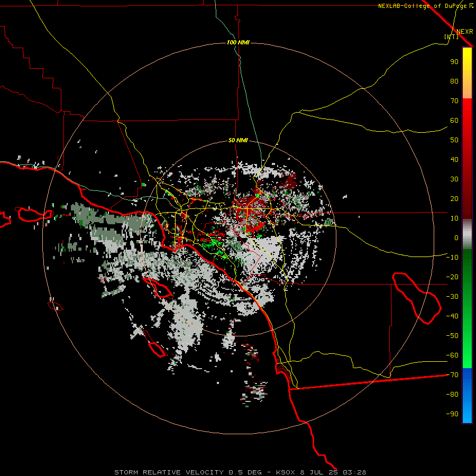Click the 90 value on the velocity scale
Viewport: 476px width, 476px height.
[x=454, y=62]
